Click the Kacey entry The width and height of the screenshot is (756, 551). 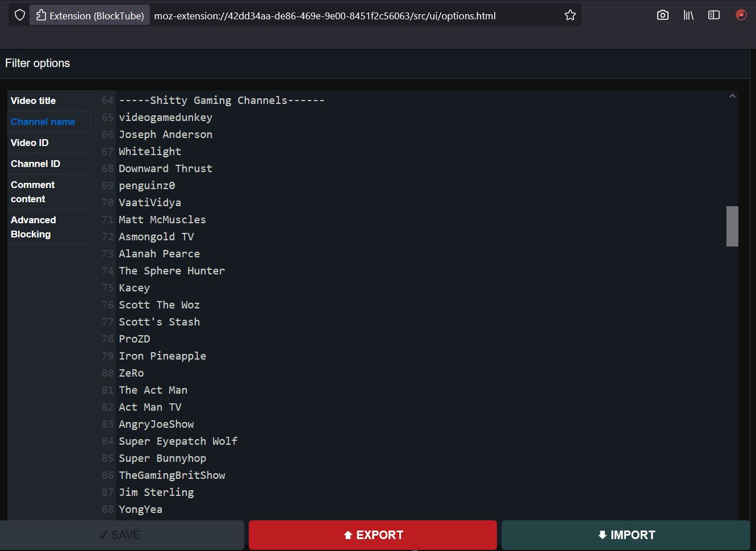click(x=134, y=288)
